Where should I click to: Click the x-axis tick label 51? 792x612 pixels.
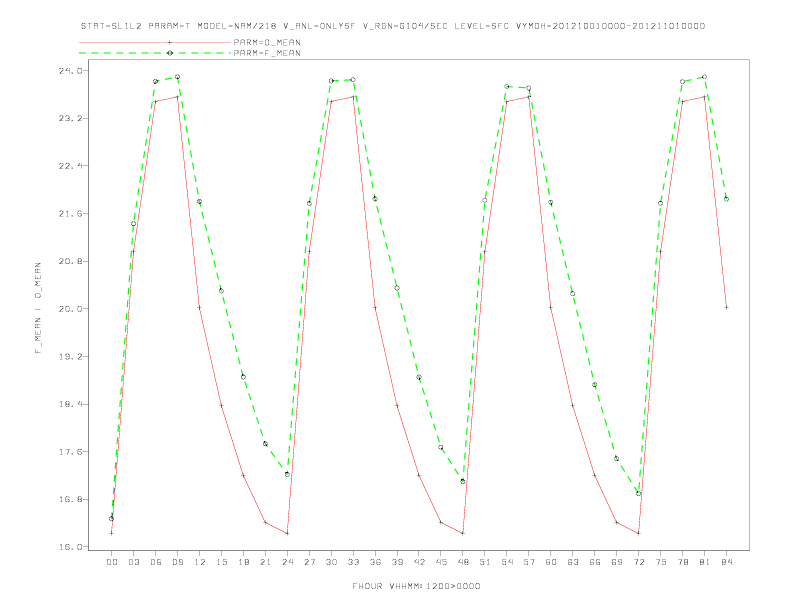point(485,562)
